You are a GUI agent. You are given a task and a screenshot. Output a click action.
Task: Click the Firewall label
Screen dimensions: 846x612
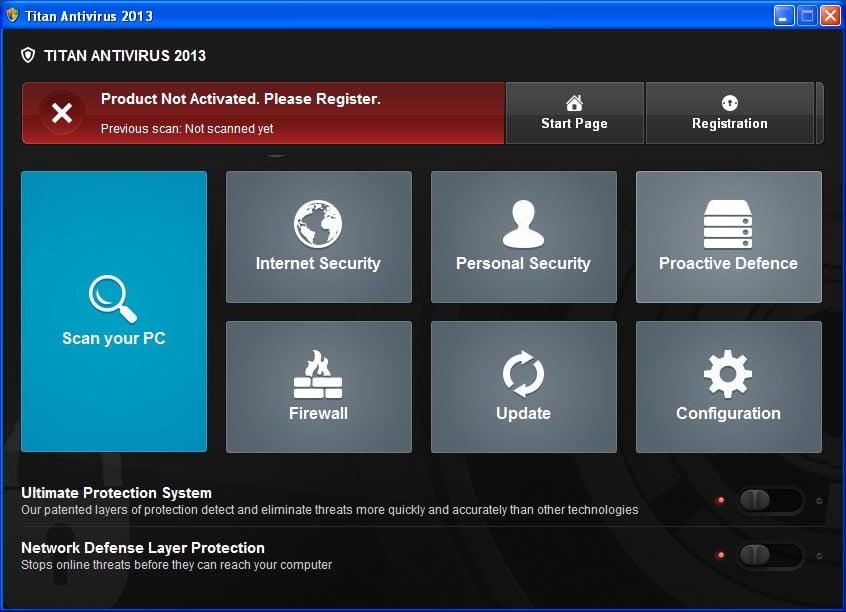tap(318, 413)
